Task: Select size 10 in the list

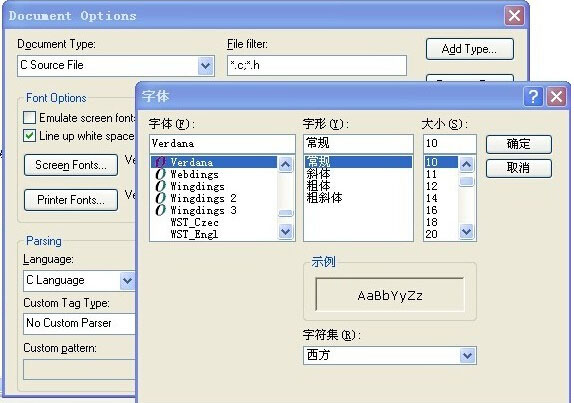Action: tap(441, 162)
